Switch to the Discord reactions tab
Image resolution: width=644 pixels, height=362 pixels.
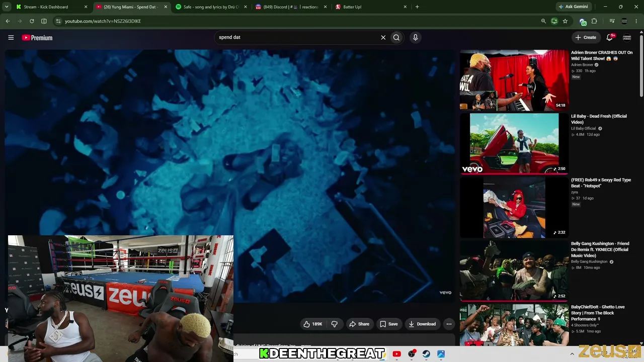pos(291,7)
